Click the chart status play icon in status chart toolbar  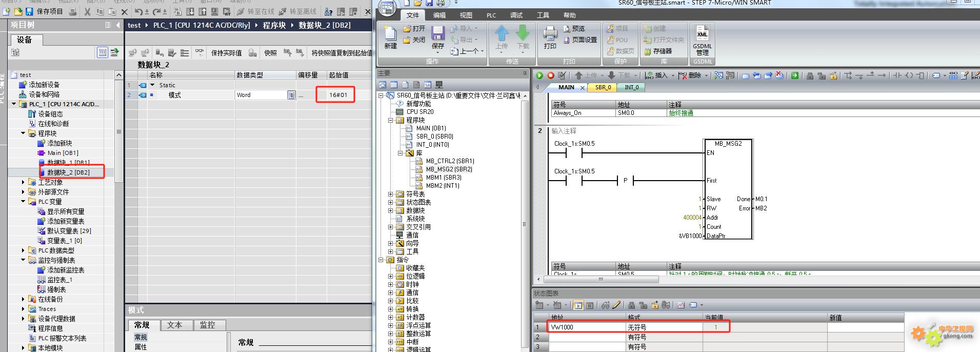578,305
